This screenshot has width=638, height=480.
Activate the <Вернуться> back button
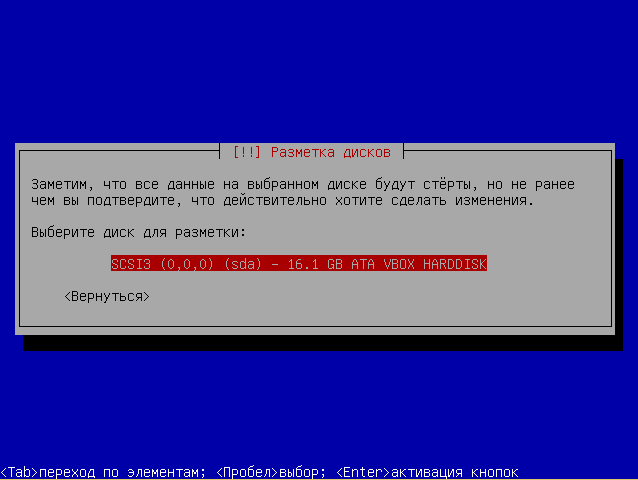click(x=107, y=297)
